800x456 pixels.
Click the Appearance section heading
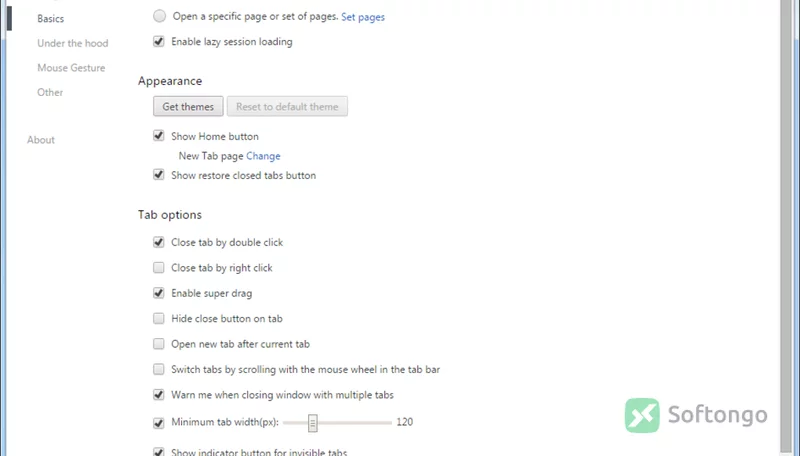coord(170,81)
